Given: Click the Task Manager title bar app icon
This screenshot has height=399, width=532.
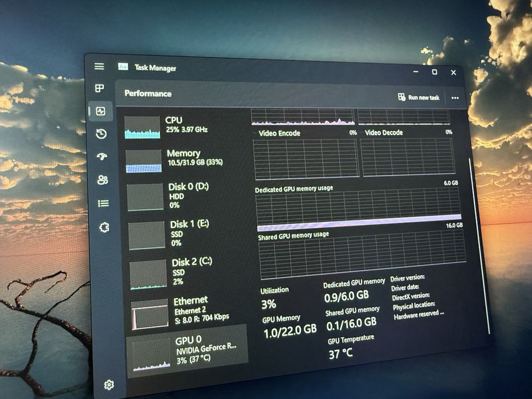Looking at the screenshot, I should [x=123, y=67].
